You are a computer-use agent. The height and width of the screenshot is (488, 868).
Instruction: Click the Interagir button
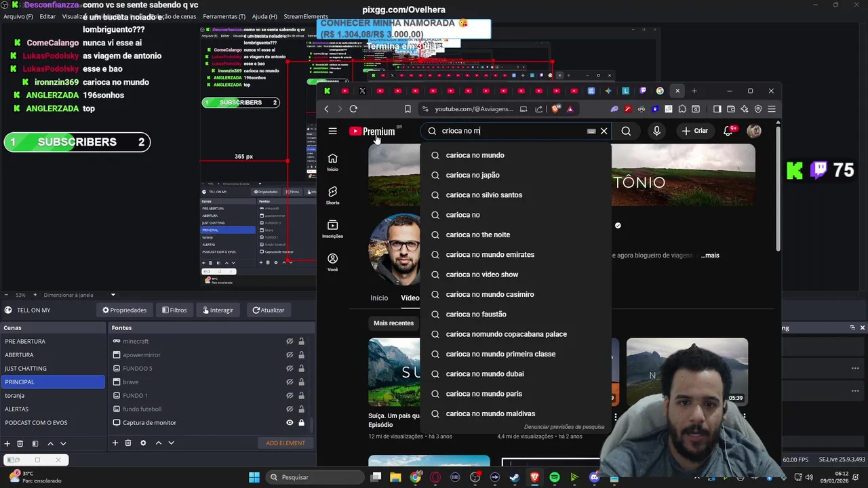pos(218,310)
